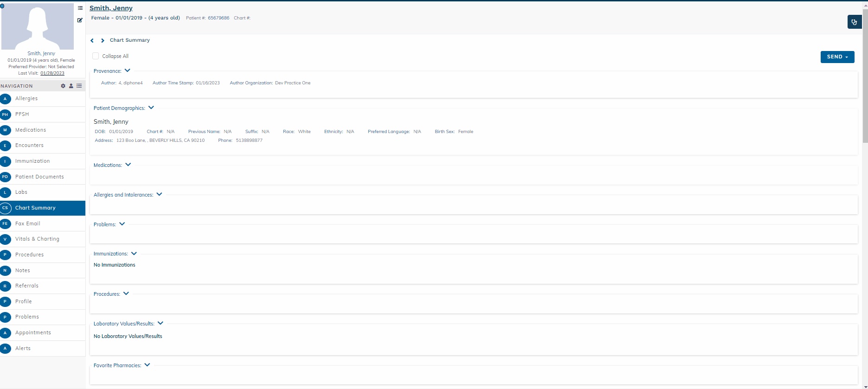Go back with the left chevron arrow
Image resolution: width=868 pixels, height=389 pixels.
92,41
